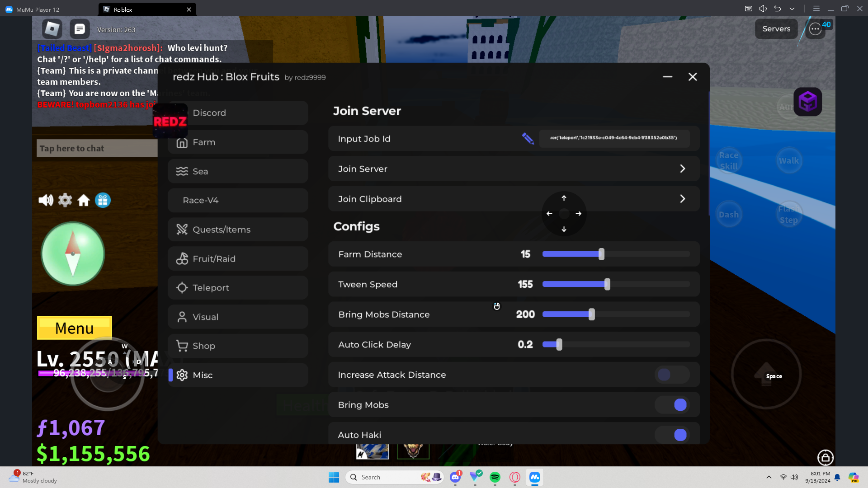Screen dimensions: 868x488
Task: Click the purple cube floating icon
Action: (807, 102)
